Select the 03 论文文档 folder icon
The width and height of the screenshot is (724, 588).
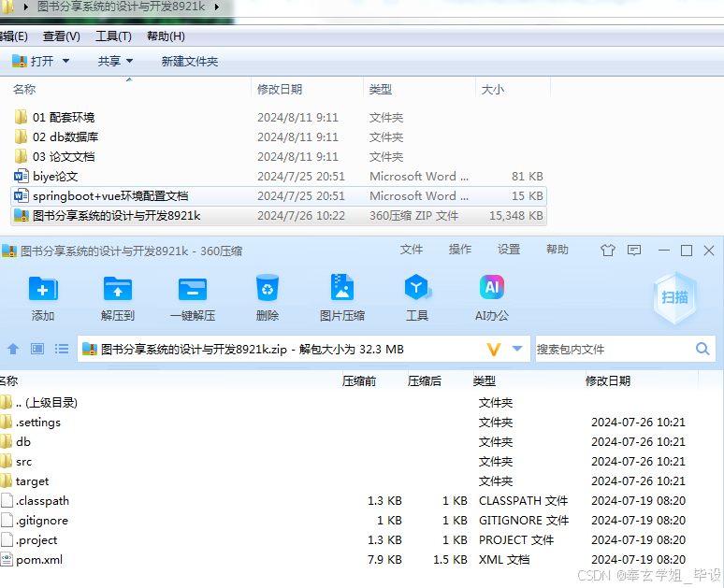point(21,156)
